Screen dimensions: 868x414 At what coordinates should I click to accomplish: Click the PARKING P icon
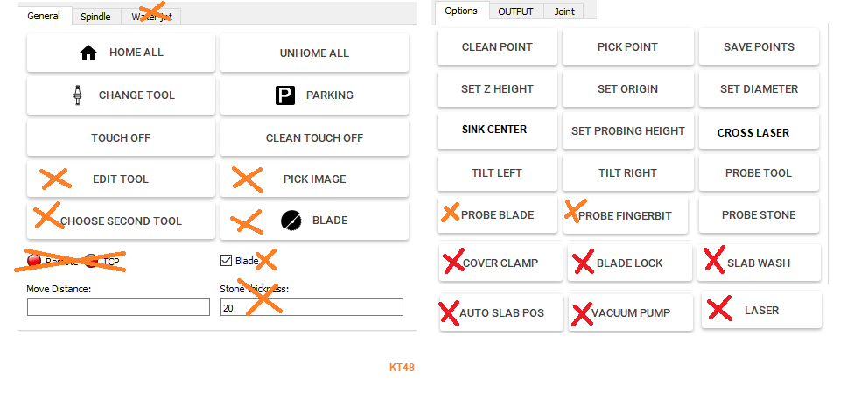285,95
